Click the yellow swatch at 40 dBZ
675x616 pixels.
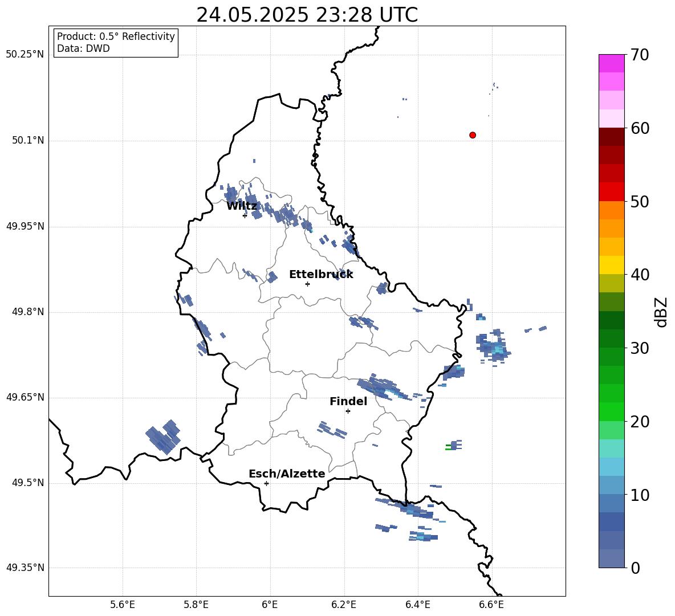pyautogui.click(x=611, y=265)
